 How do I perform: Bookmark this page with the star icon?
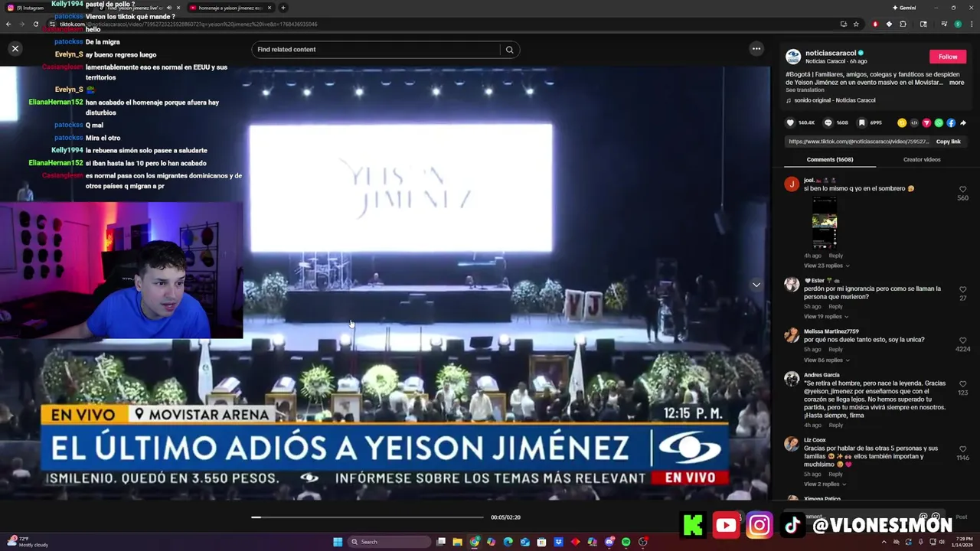(x=856, y=24)
